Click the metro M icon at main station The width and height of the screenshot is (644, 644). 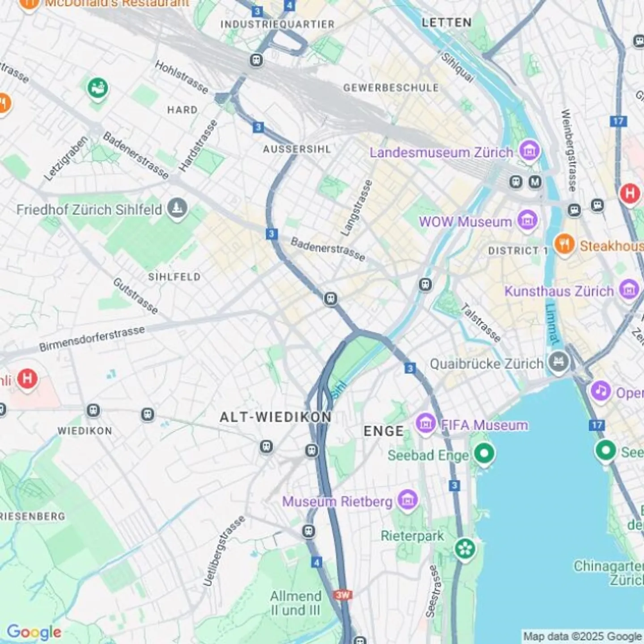pos(535,182)
